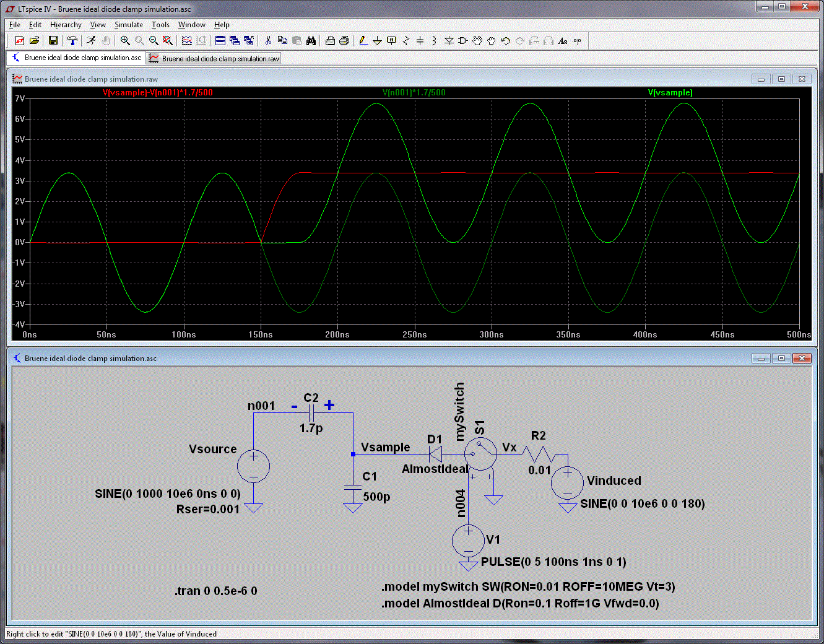Switch to the simulation.raw tab
824x644 pixels.
(214, 59)
